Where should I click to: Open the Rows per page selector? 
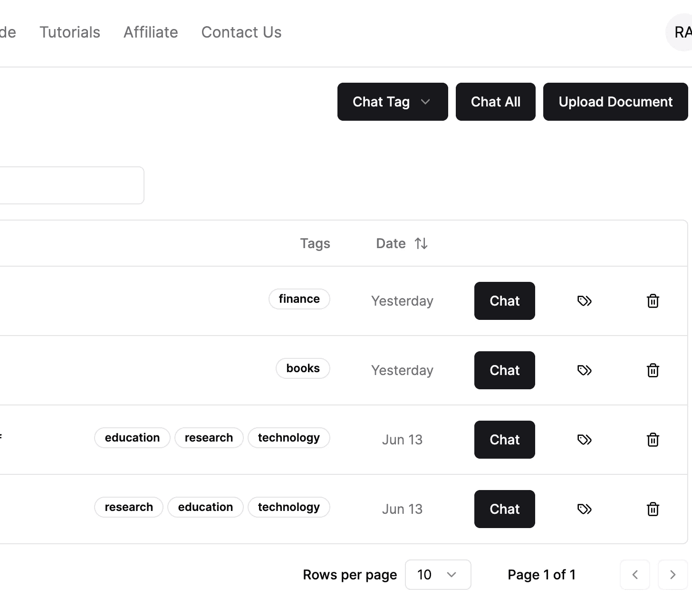pyautogui.click(x=438, y=575)
